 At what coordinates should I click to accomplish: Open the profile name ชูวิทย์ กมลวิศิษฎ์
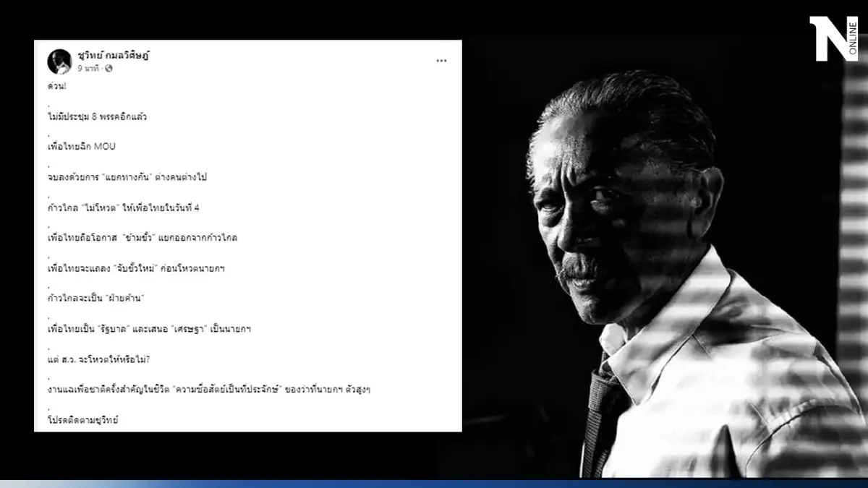114,56
